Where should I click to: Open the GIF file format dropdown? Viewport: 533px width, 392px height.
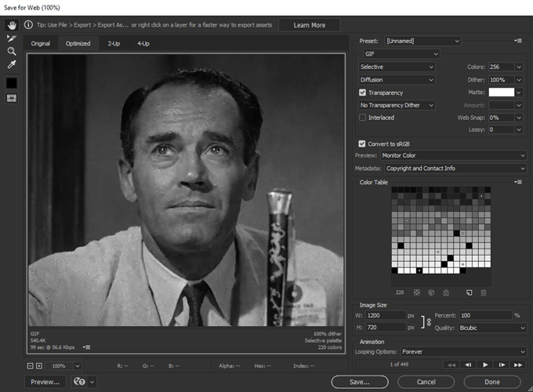point(401,54)
